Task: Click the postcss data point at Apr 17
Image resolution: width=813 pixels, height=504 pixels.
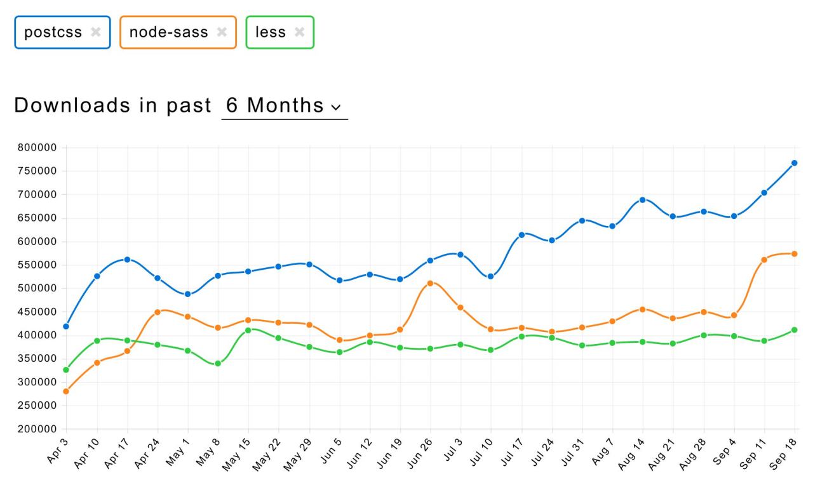Action: point(127,260)
